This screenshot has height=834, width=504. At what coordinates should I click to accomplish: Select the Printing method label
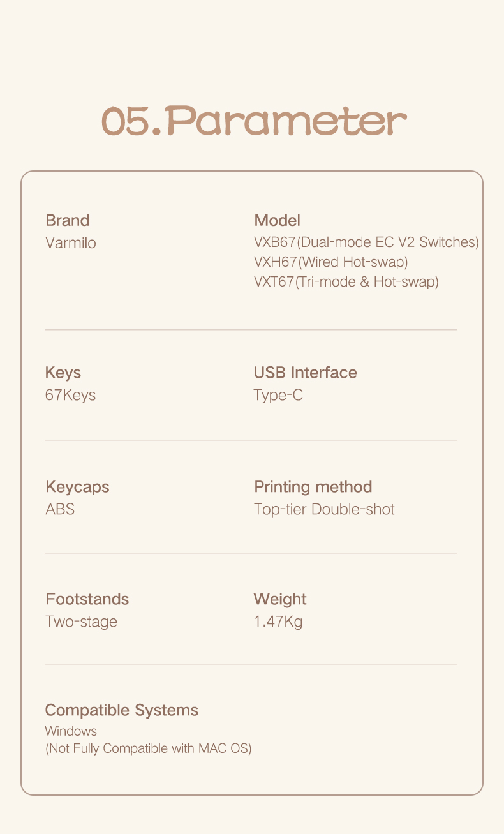(x=313, y=487)
